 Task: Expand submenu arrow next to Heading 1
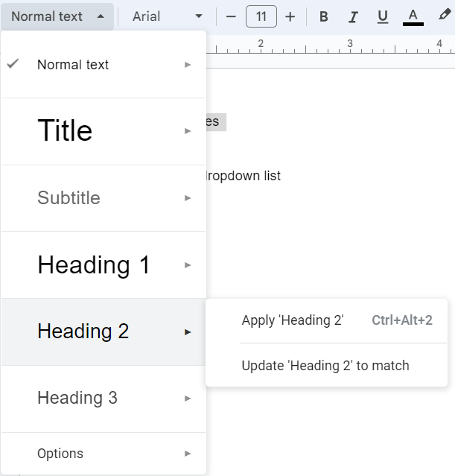[188, 265]
